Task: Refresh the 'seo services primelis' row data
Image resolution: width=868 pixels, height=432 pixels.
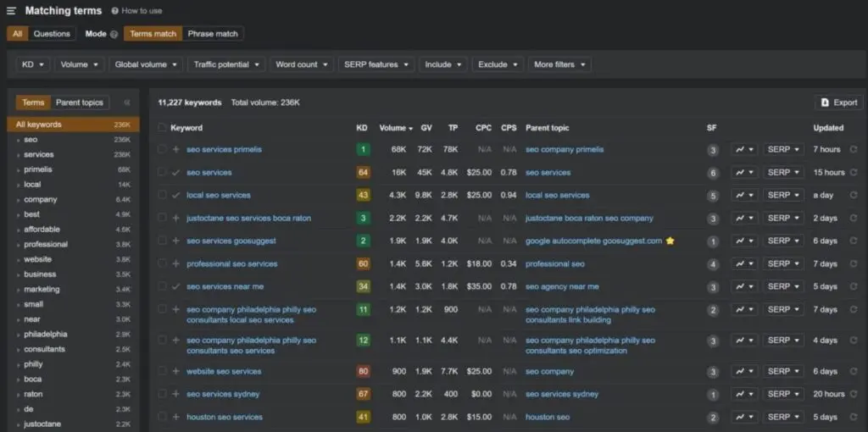Action: click(x=853, y=149)
